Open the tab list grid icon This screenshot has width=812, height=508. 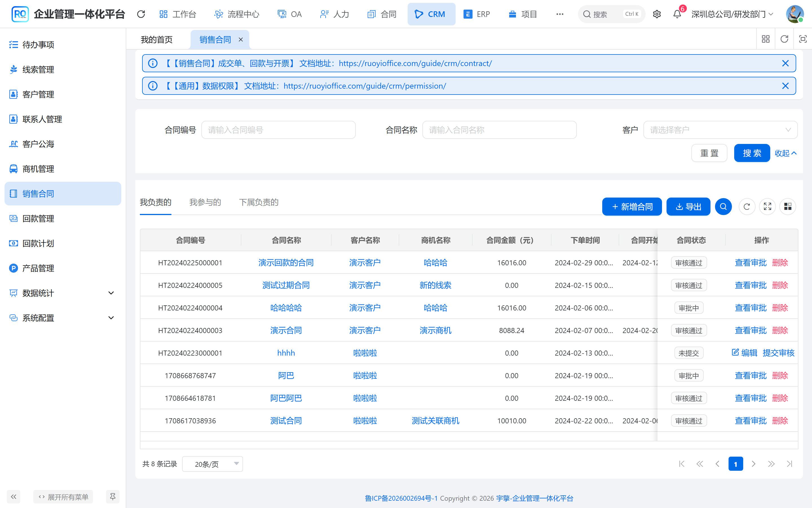tap(766, 39)
